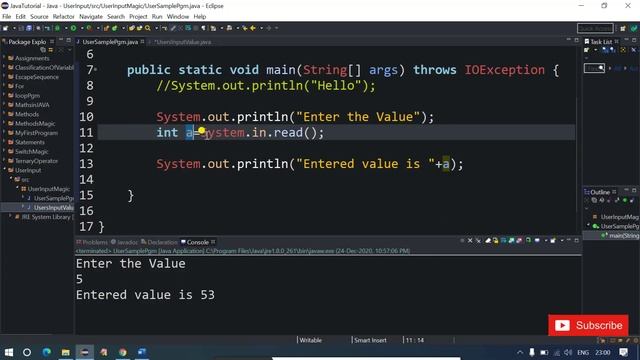Viewport: 640px width, 360px height.
Task: Click the word IOException on line 7
Action: click(504, 70)
